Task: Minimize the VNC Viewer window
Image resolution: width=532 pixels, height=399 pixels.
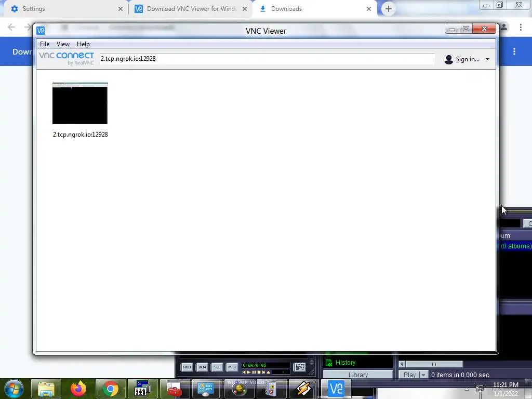Action: click(x=452, y=29)
